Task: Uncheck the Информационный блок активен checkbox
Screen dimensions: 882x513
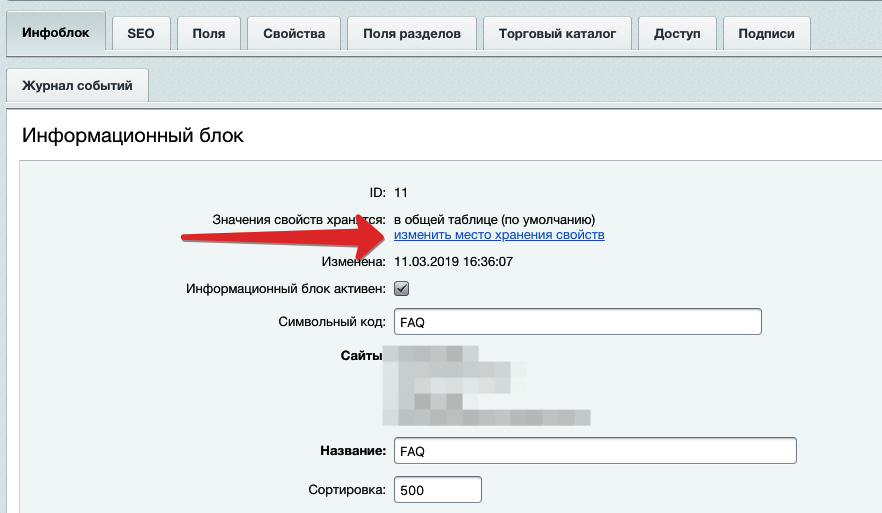Action: 402,289
